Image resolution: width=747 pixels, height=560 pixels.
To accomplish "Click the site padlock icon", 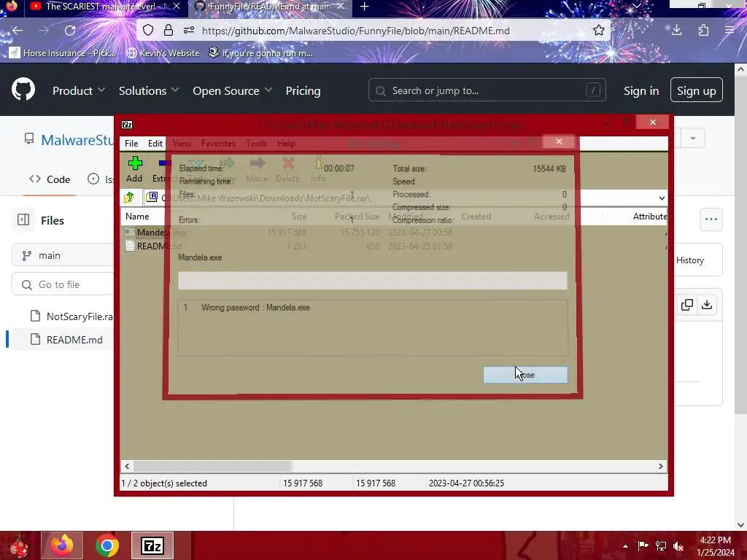I will (x=169, y=31).
